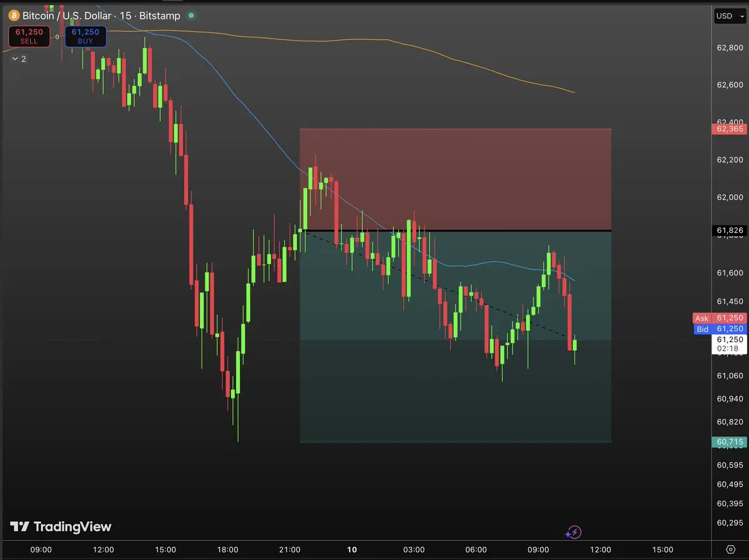Click the 60,940 price axis label
The height and width of the screenshot is (560, 749).
[x=730, y=399]
